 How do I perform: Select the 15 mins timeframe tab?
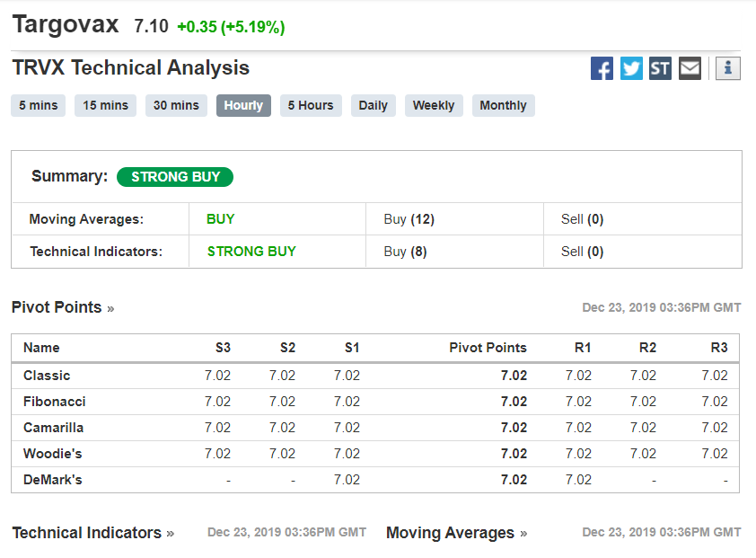(106, 105)
